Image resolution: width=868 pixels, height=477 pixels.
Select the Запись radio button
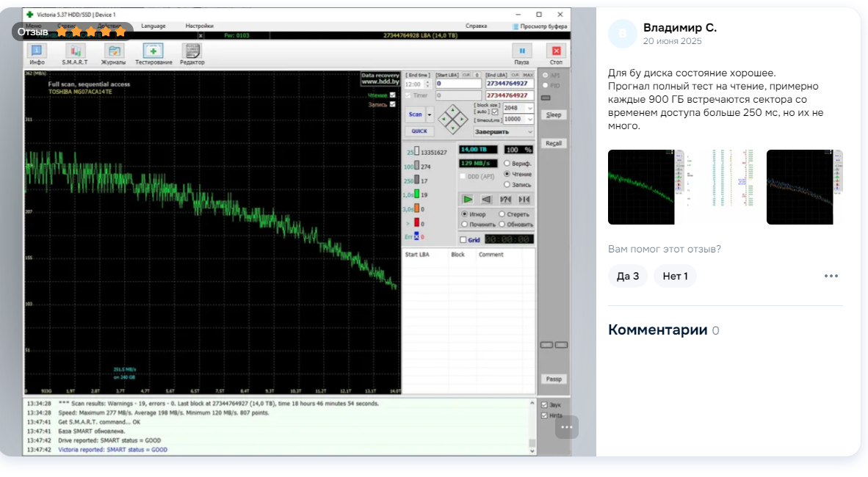[x=507, y=184]
